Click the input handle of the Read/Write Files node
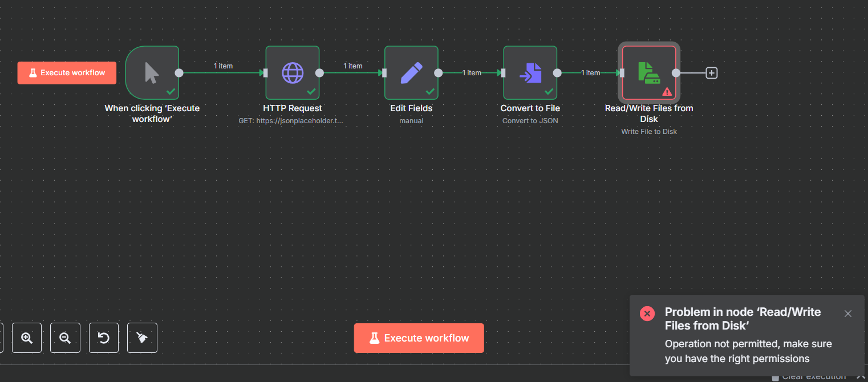The height and width of the screenshot is (382, 868). click(x=622, y=73)
